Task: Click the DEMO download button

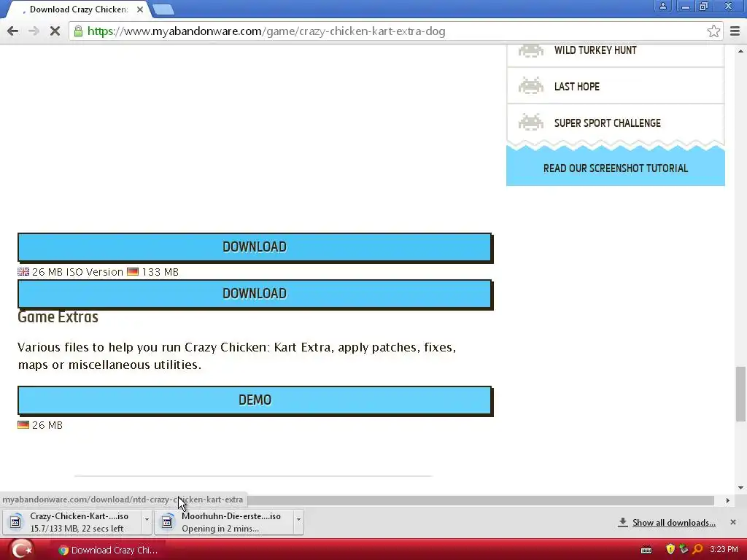Action: [255, 400]
